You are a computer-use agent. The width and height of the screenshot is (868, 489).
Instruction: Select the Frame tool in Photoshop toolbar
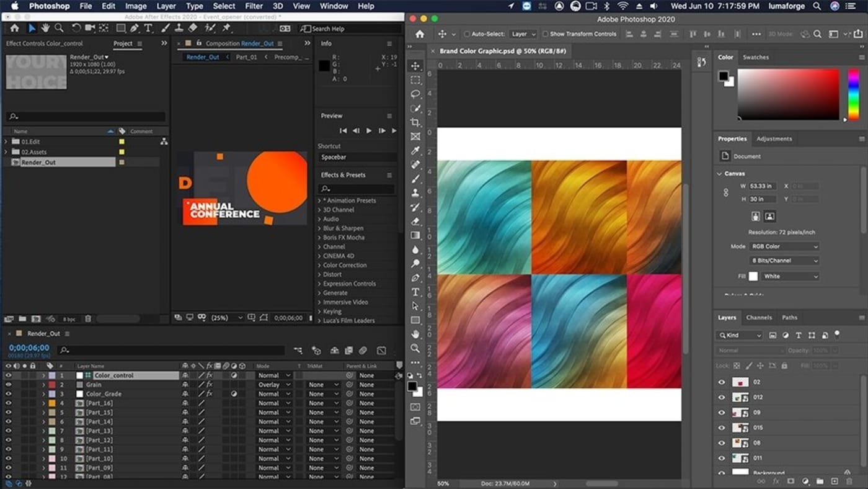(415, 137)
